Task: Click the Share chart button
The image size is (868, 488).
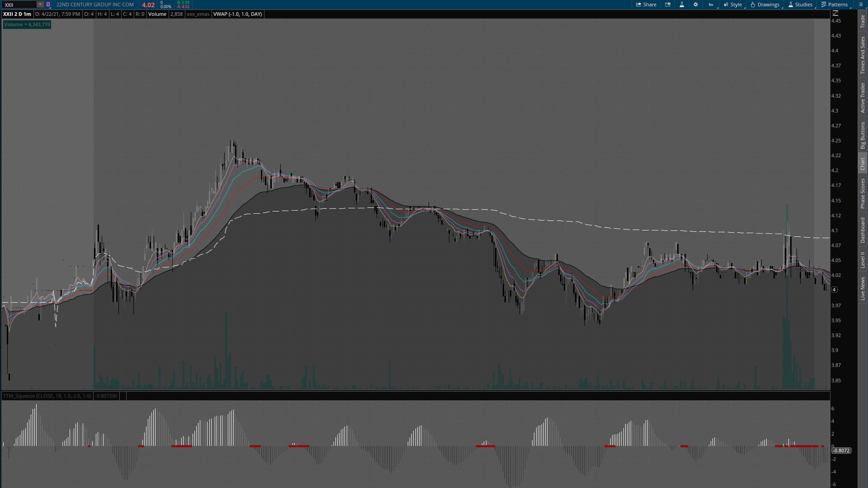Action: pyautogui.click(x=646, y=5)
